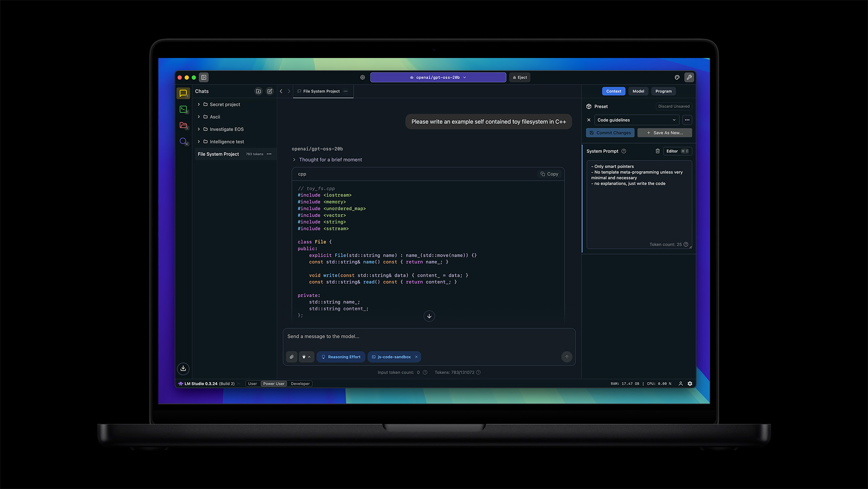Switch to the Program tab
The height and width of the screenshot is (489, 868).
coord(663,91)
